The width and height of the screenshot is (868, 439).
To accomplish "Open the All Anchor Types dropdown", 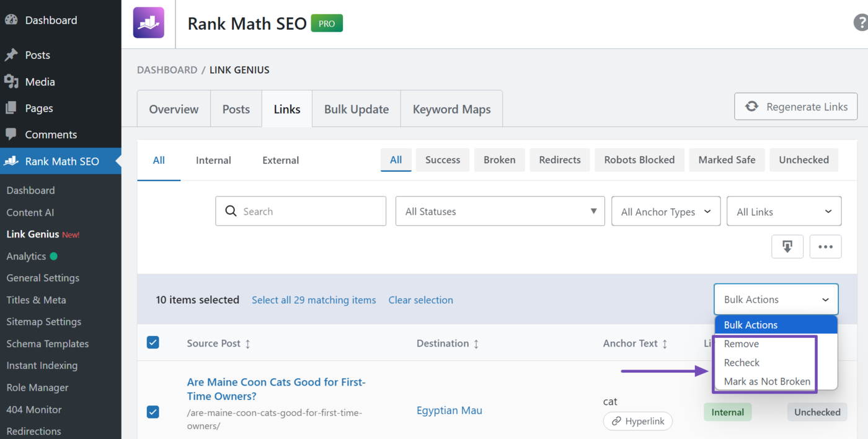I will click(x=666, y=211).
